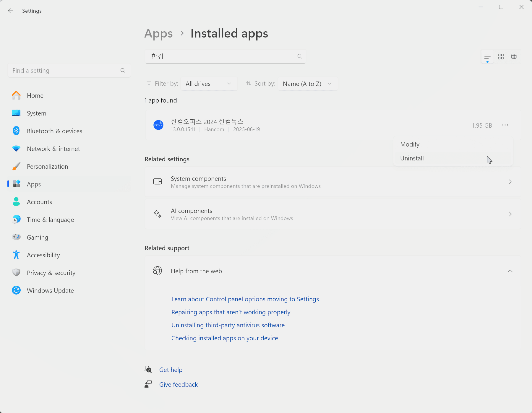Click the Home icon in sidebar
Screen dimensions: 532x413
tap(16, 95)
